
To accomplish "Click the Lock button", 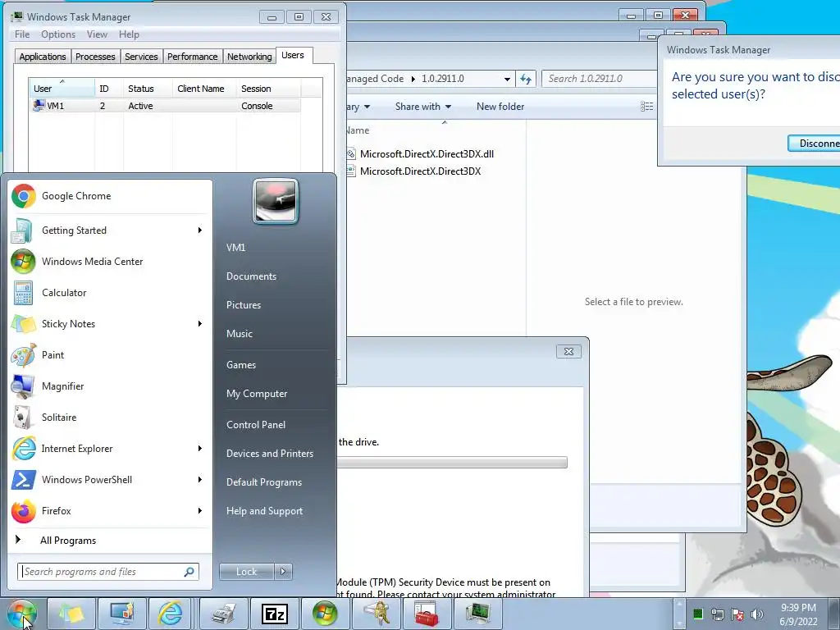I will coord(246,572).
